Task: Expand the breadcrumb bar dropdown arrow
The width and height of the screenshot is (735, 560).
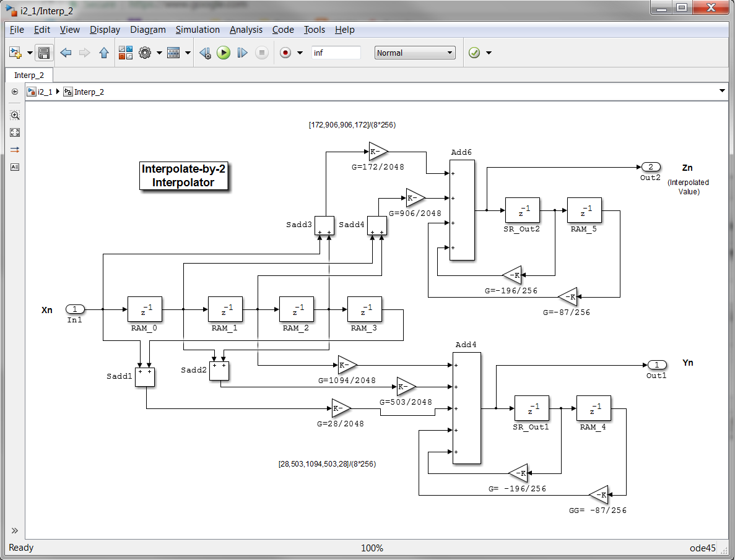Action: point(722,91)
